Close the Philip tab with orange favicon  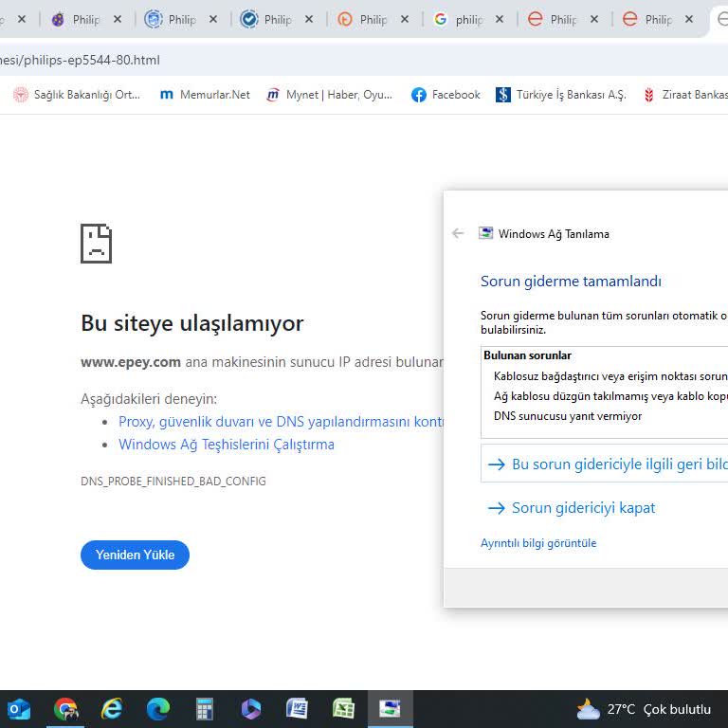405,20
